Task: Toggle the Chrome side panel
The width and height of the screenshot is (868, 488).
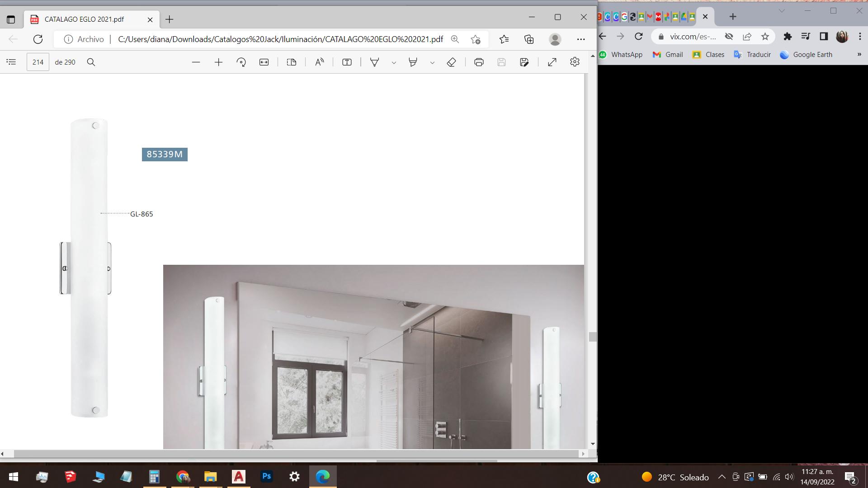Action: [824, 37]
